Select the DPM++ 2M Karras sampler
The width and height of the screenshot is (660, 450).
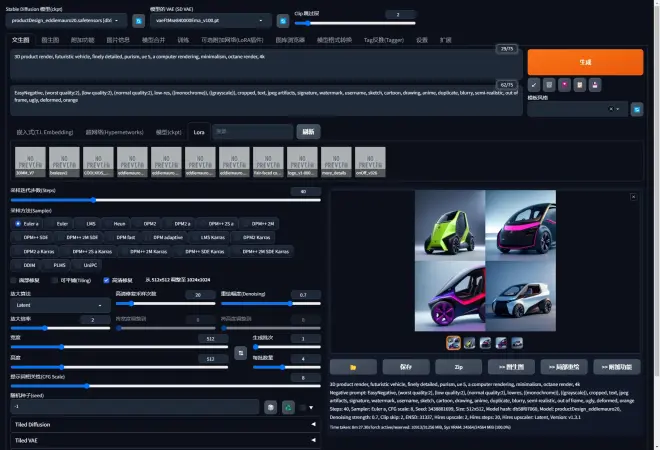pos(144,252)
